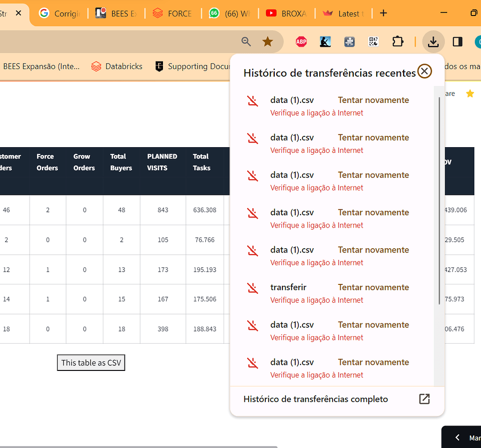This screenshot has height=448, width=481.
Task: Open the browser side panel icon
Action: click(457, 42)
